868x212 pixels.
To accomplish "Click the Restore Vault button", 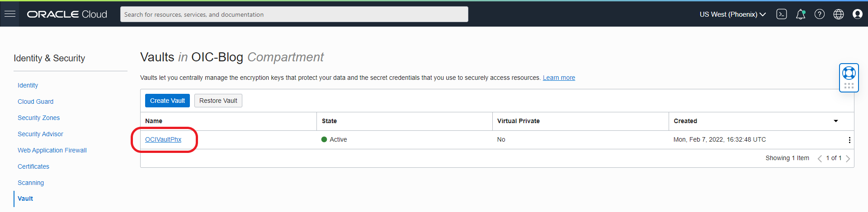I will [x=218, y=101].
